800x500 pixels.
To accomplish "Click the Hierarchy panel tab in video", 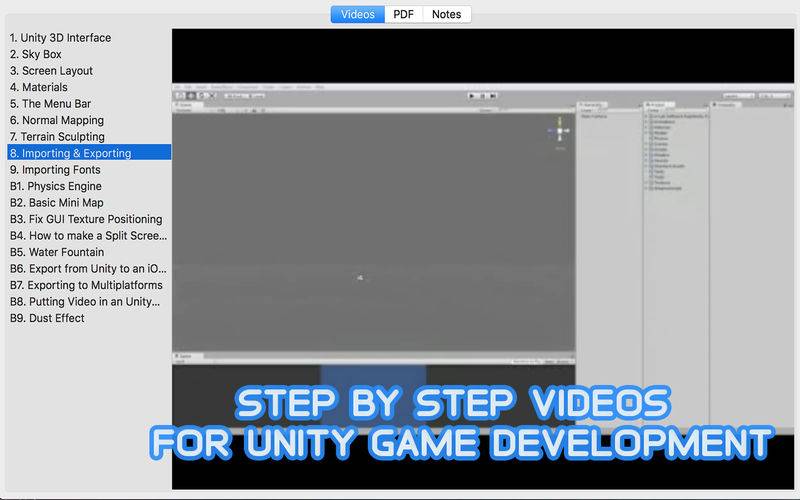I will pos(592,105).
